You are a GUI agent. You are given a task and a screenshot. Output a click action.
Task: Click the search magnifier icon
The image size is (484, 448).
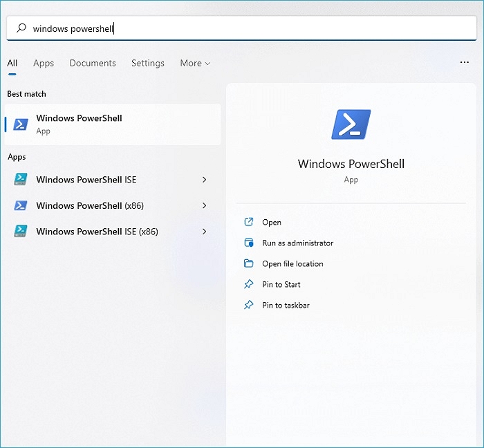pyautogui.click(x=21, y=28)
